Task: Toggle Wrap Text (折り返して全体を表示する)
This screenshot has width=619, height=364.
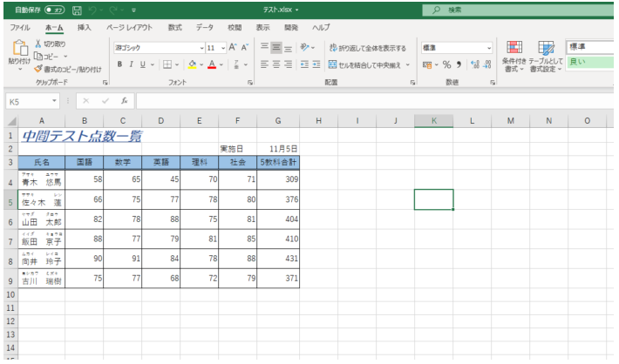Action: point(366,47)
